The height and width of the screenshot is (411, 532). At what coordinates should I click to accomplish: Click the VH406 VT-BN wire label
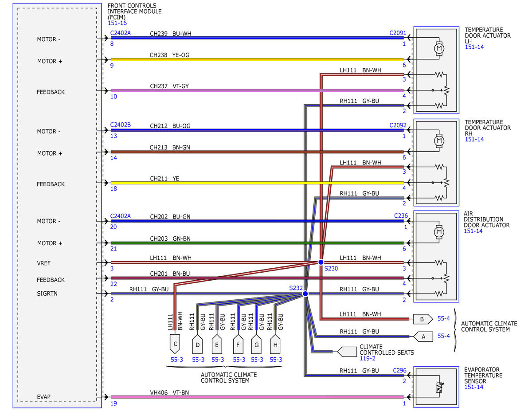[x=171, y=392]
